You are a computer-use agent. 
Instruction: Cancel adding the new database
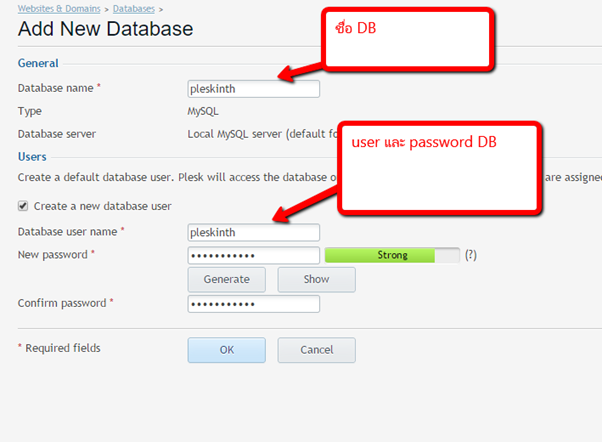[316, 350]
